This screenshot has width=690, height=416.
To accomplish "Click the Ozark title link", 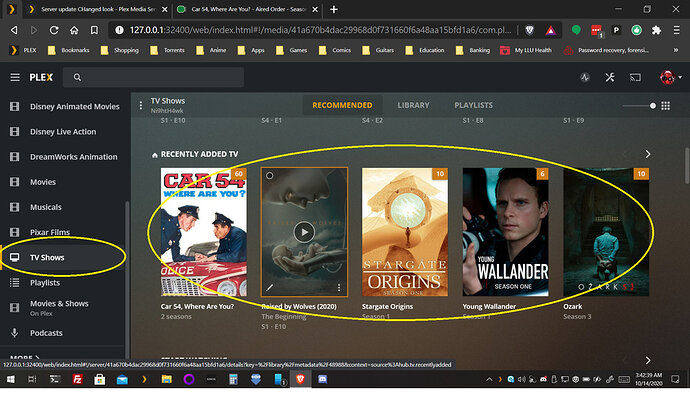I will click(573, 306).
